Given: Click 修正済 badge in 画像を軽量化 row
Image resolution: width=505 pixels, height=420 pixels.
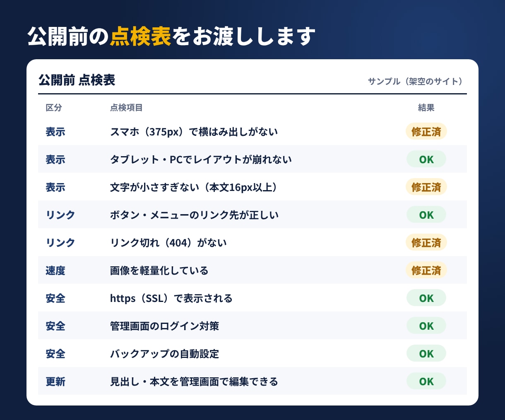Looking at the screenshot, I should click(x=426, y=270).
